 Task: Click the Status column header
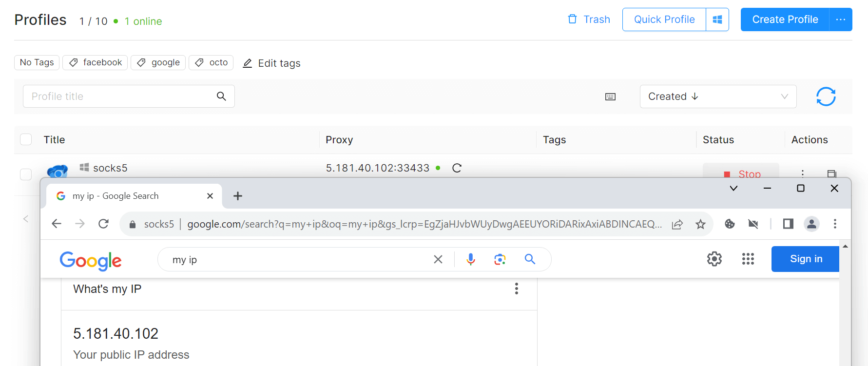point(718,140)
